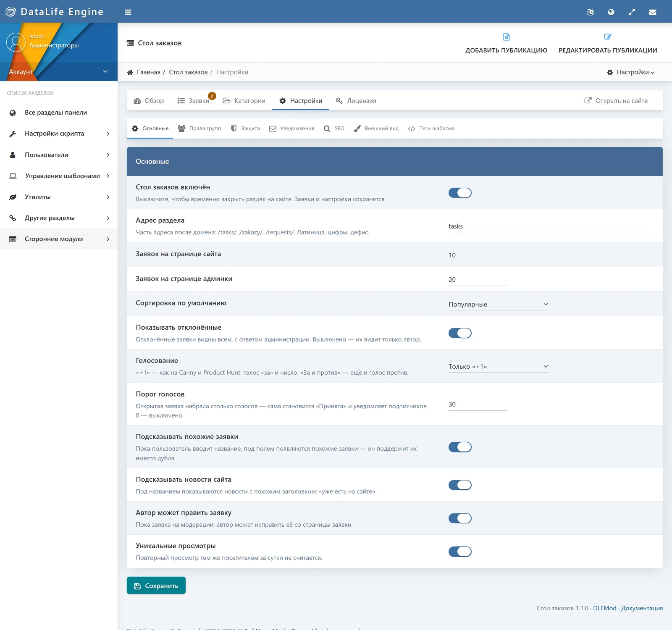Screen dimensions: 672x630
Task: Switch to the Категории tab
Action: 244,101
